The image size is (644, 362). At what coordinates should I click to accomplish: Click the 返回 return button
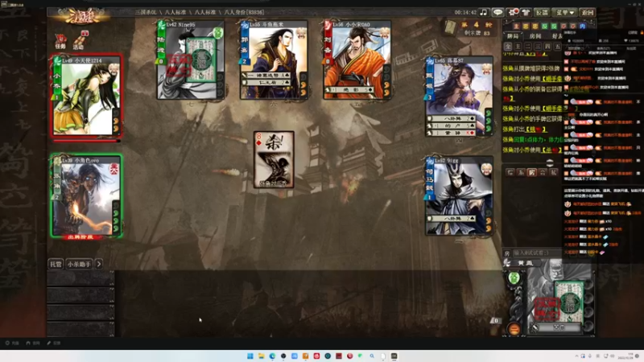[588, 12]
